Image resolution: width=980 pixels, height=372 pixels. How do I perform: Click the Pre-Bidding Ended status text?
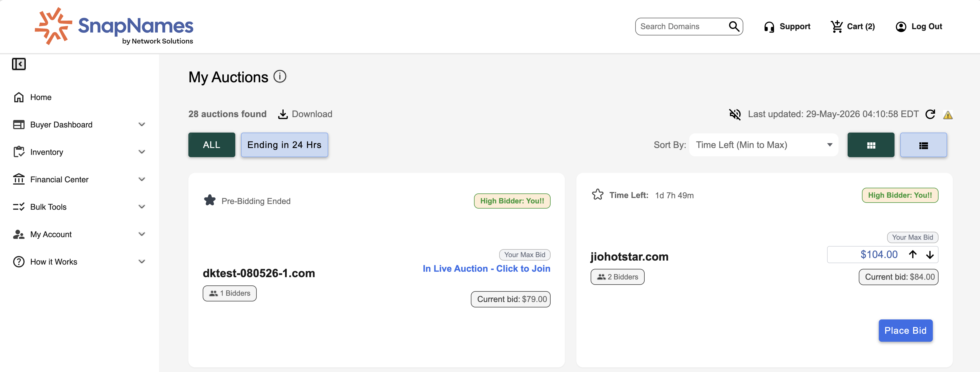pos(256,201)
